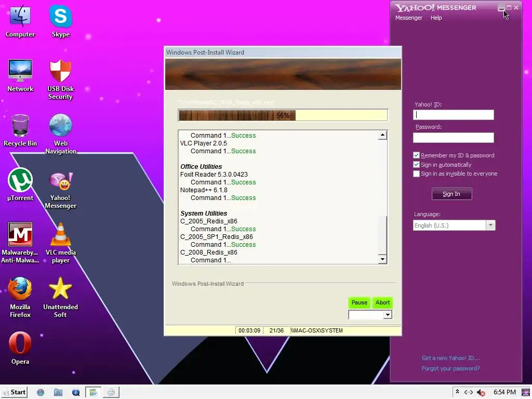Click the Abort button in wizard
532x399 pixels.
(383, 302)
